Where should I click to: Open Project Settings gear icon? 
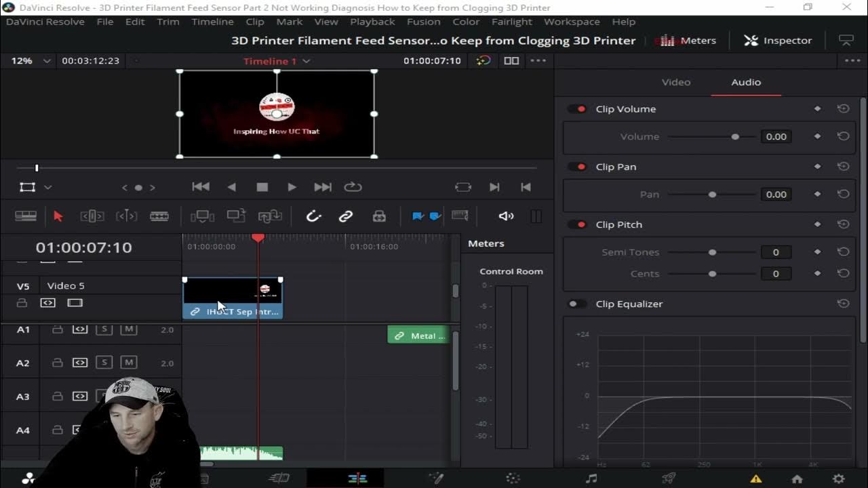839,479
